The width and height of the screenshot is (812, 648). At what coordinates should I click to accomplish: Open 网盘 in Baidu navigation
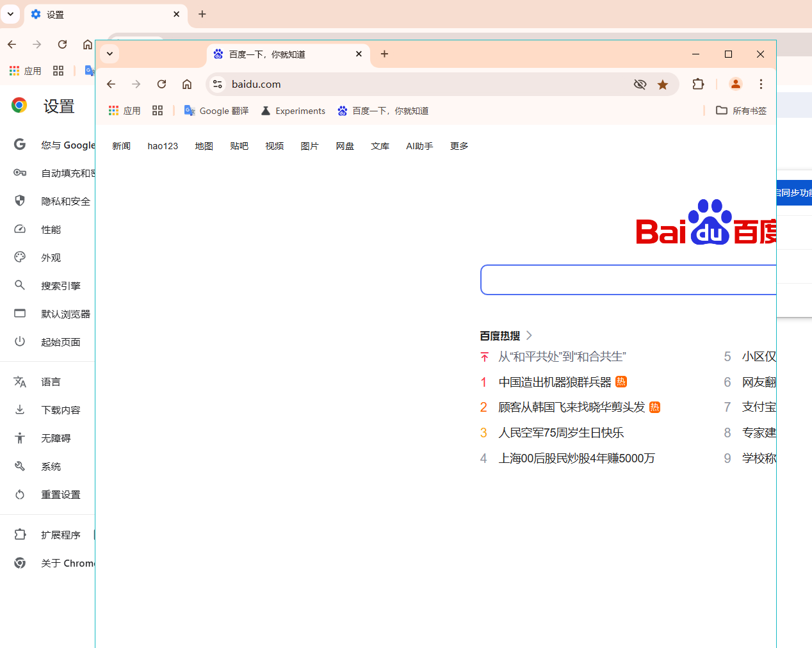(345, 146)
